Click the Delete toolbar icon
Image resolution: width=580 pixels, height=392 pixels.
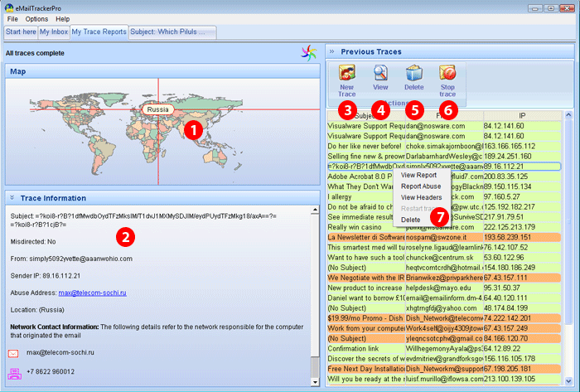click(x=414, y=73)
